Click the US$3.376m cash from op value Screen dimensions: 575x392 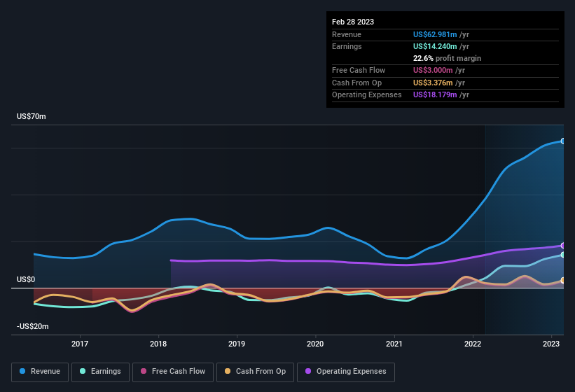[433, 83]
